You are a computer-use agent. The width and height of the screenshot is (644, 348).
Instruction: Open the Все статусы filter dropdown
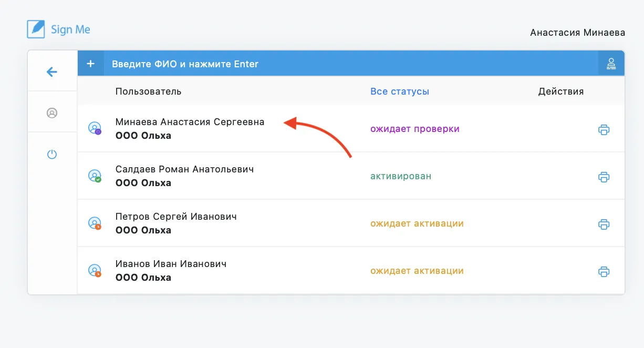click(x=400, y=91)
